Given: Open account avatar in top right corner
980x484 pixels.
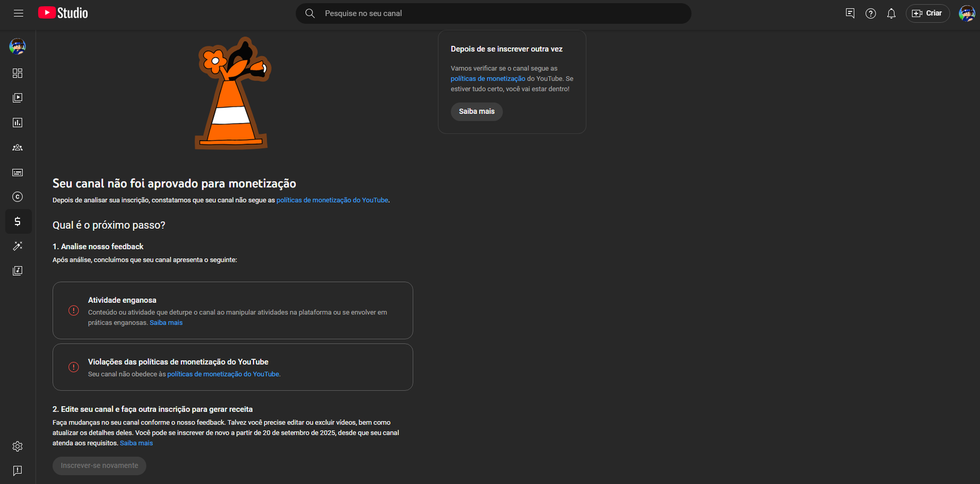Looking at the screenshot, I should 967,13.
